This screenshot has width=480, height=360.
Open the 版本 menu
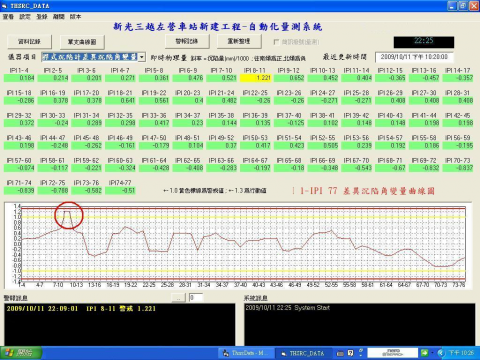[75, 17]
